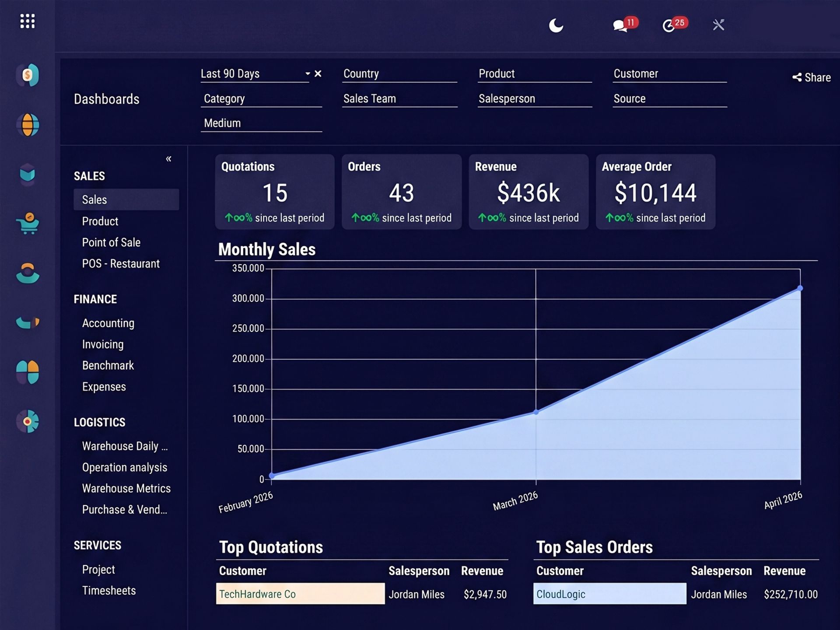Click the March 2026 data point on chart
Screen dimensions: 840x630
[x=536, y=412]
